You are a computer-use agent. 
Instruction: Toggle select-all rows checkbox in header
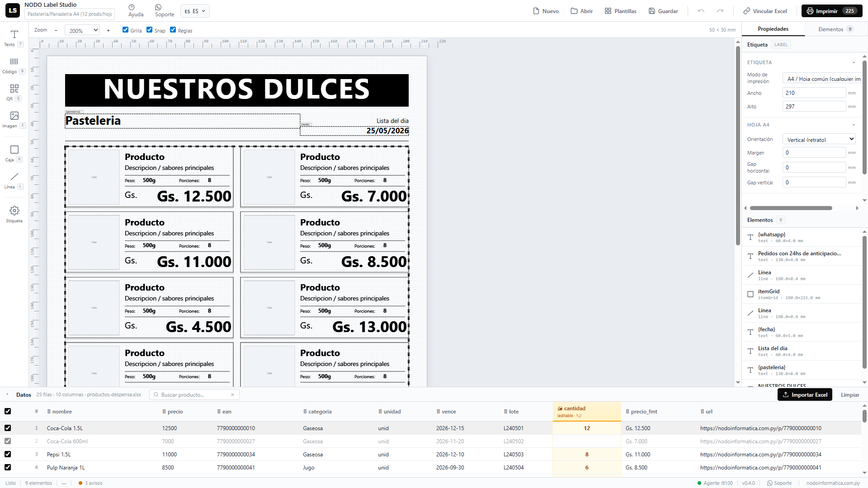pyautogui.click(x=8, y=411)
